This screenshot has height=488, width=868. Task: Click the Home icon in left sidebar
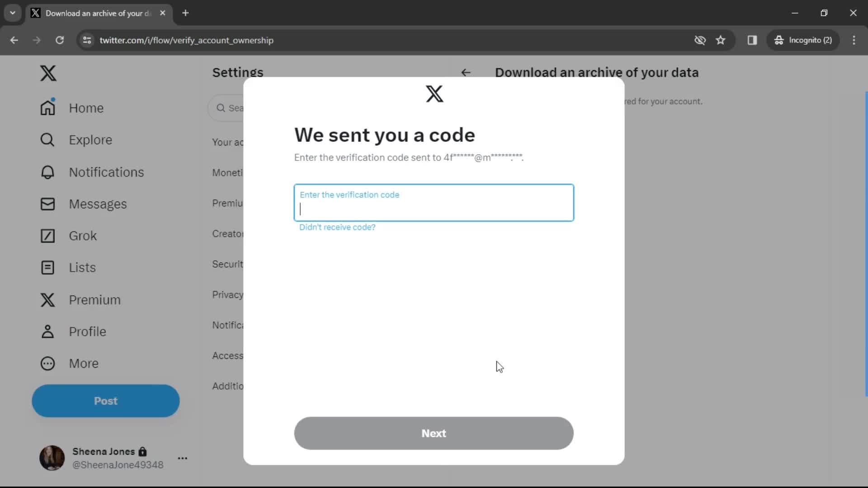click(x=47, y=108)
